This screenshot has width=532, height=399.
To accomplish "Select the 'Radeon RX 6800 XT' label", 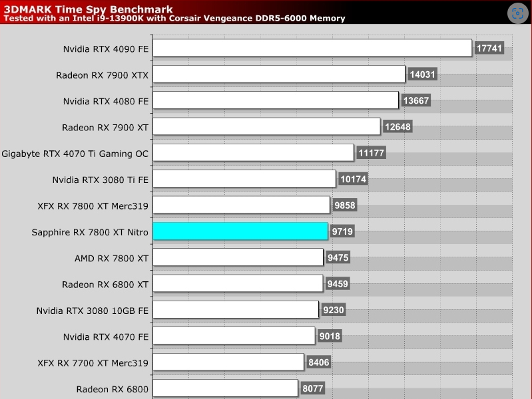I will pyautogui.click(x=105, y=285).
